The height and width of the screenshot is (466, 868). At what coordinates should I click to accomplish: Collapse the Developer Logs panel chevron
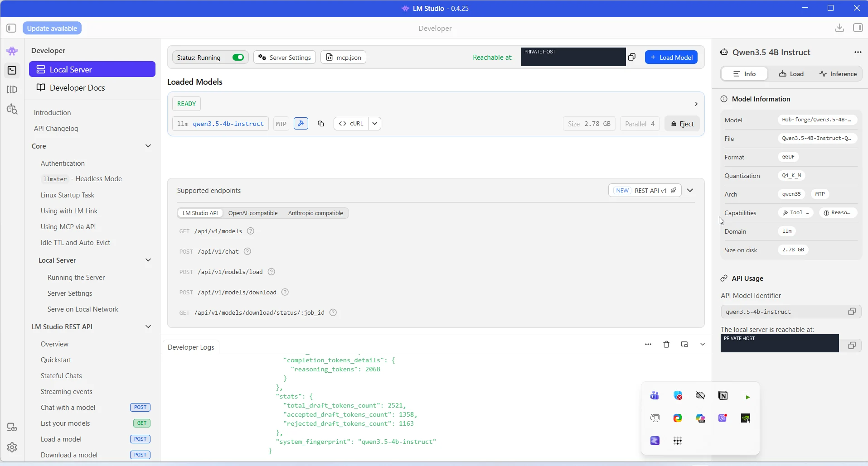pos(703,344)
